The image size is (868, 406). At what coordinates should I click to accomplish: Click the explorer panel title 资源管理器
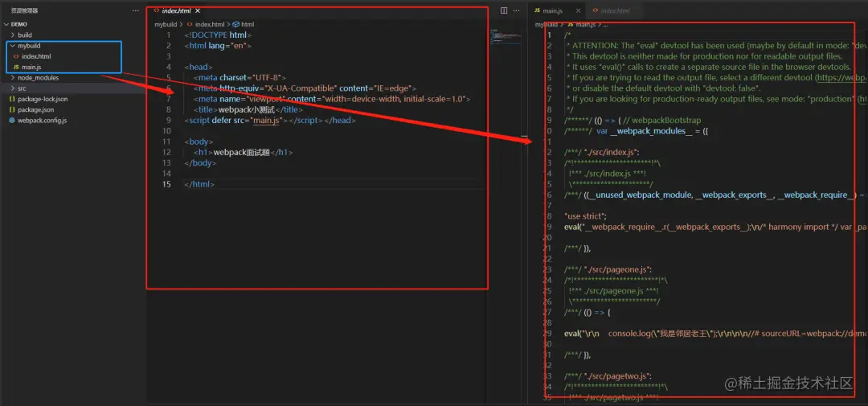click(x=25, y=10)
